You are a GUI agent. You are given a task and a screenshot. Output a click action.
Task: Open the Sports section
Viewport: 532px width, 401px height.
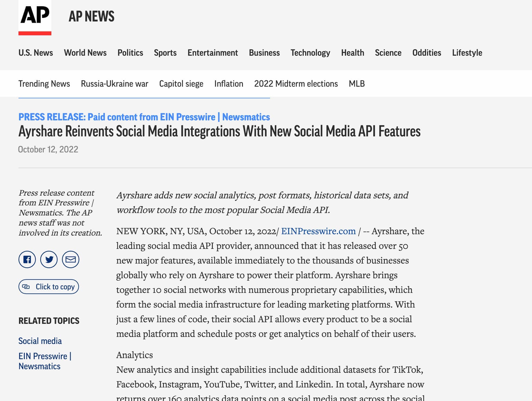[165, 53]
